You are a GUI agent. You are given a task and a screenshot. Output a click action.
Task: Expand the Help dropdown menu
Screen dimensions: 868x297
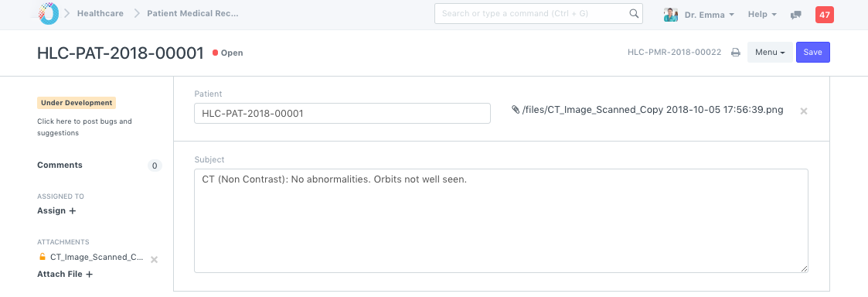(x=761, y=15)
